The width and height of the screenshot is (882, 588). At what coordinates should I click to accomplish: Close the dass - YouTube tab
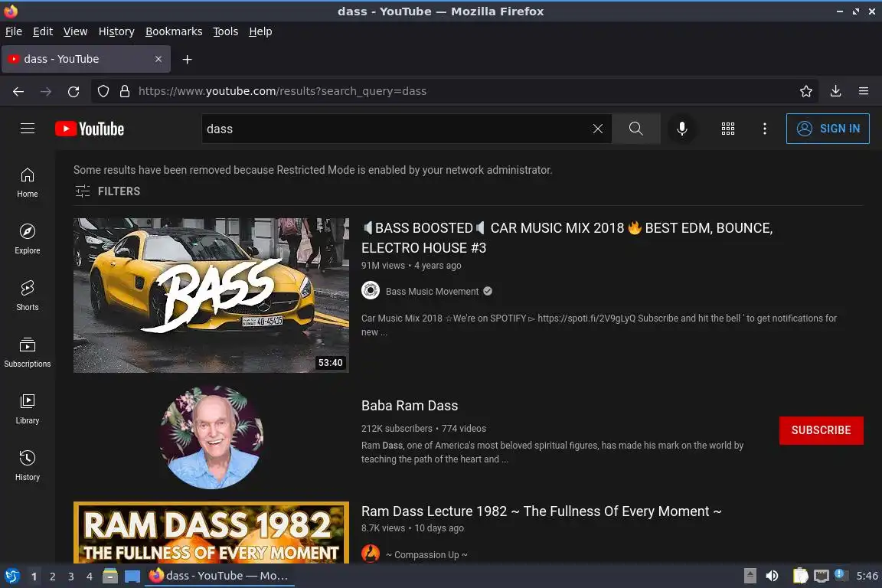[x=158, y=59]
